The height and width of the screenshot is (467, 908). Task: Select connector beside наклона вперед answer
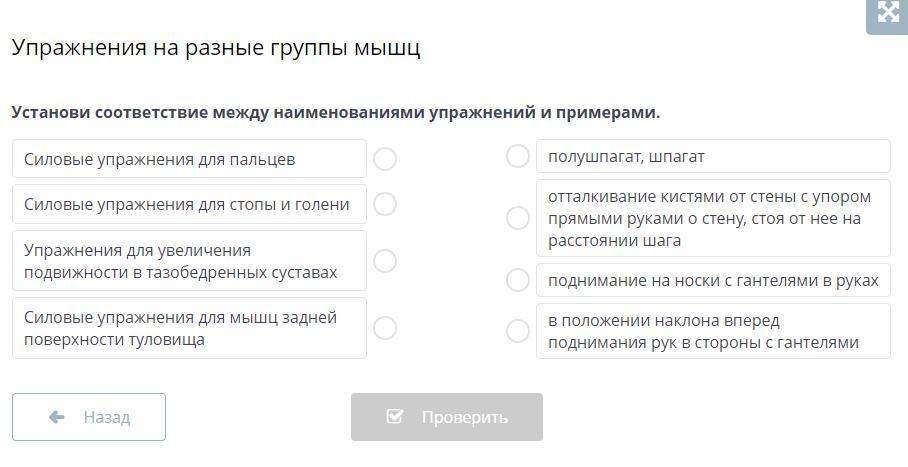click(518, 331)
